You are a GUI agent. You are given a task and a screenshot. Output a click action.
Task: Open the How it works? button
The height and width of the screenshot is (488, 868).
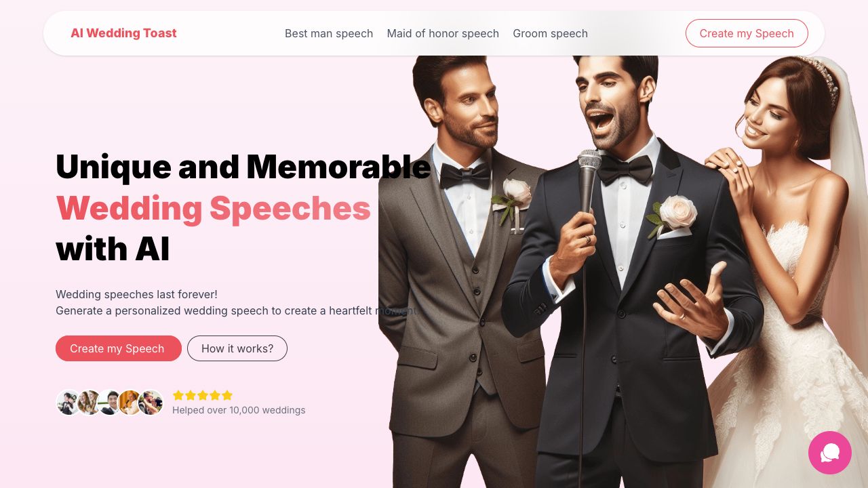click(x=237, y=348)
